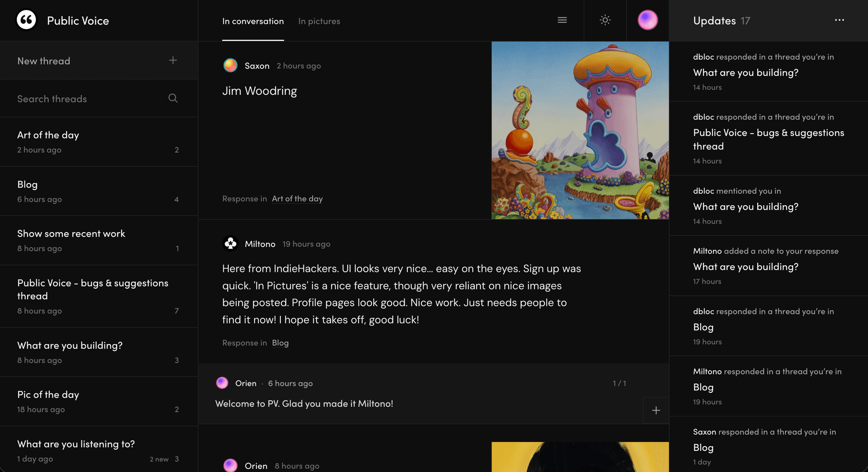Open Miltono's Blog response update

769,386
